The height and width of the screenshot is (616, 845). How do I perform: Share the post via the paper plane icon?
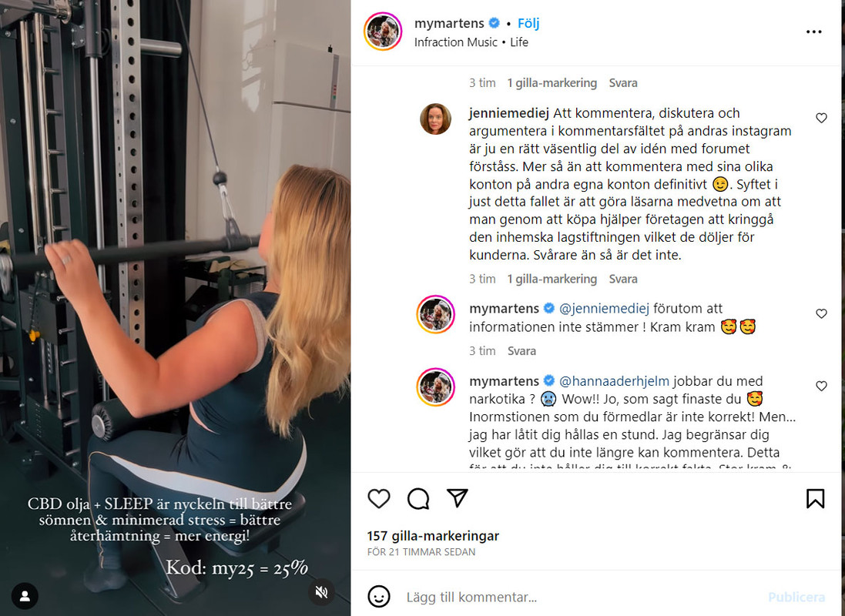pyautogui.click(x=457, y=498)
